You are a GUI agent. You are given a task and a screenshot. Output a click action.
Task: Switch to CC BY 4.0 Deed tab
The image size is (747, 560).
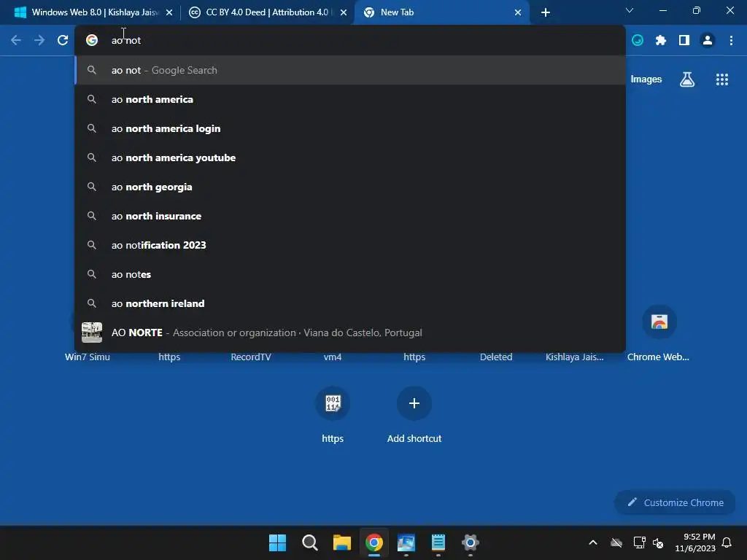(x=268, y=12)
